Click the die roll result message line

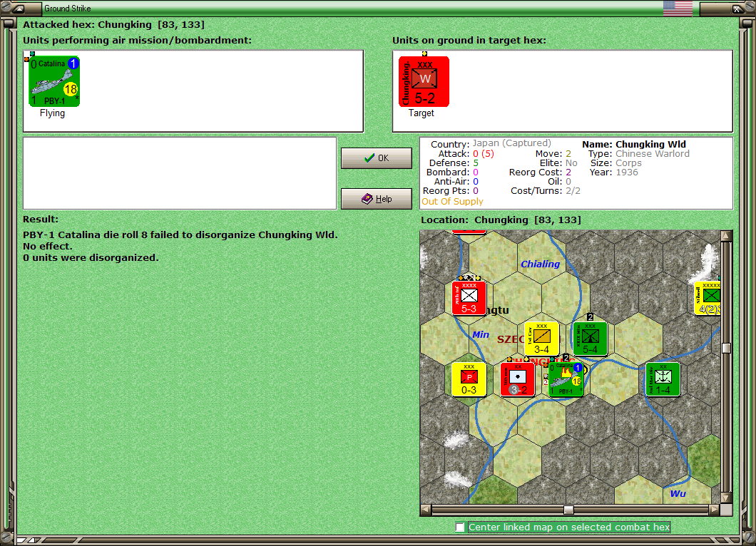(180, 235)
